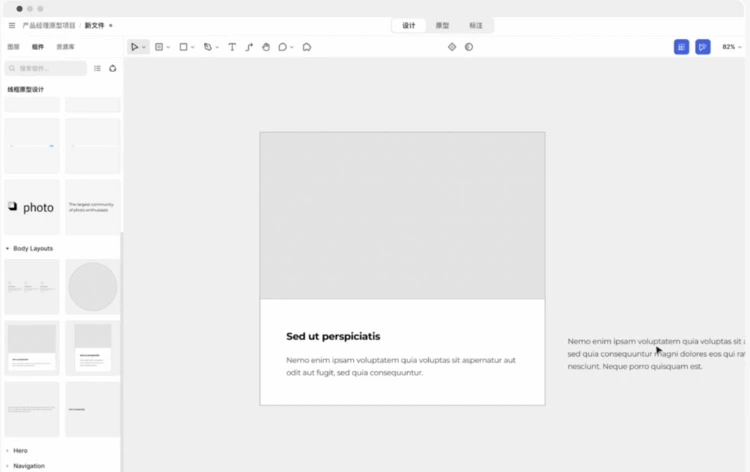The height and width of the screenshot is (472, 750).
Task: Click the 产品经理原型项目 breadcrumb link
Action: [x=50, y=25]
